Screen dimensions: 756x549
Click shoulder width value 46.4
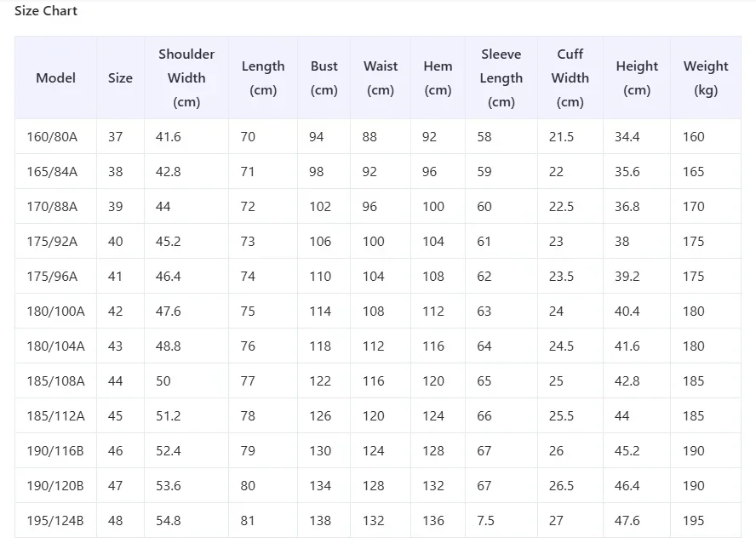(168, 276)
